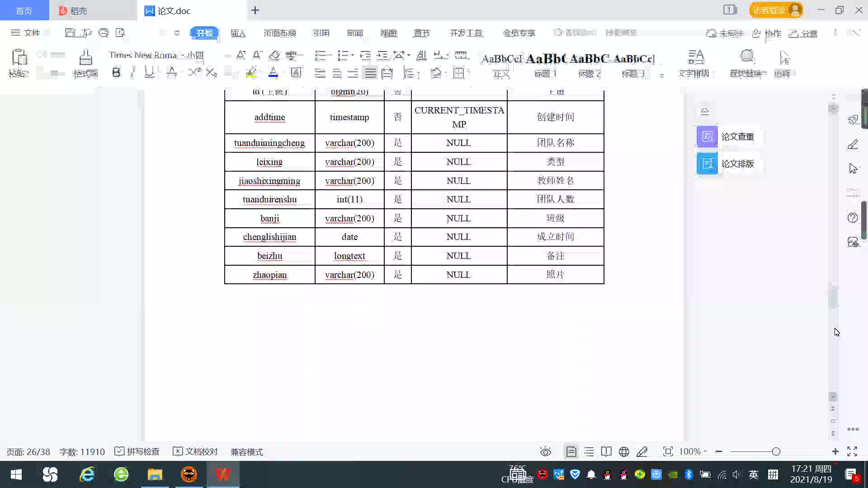Apply bold formatting with B icon

click(116, 72)
